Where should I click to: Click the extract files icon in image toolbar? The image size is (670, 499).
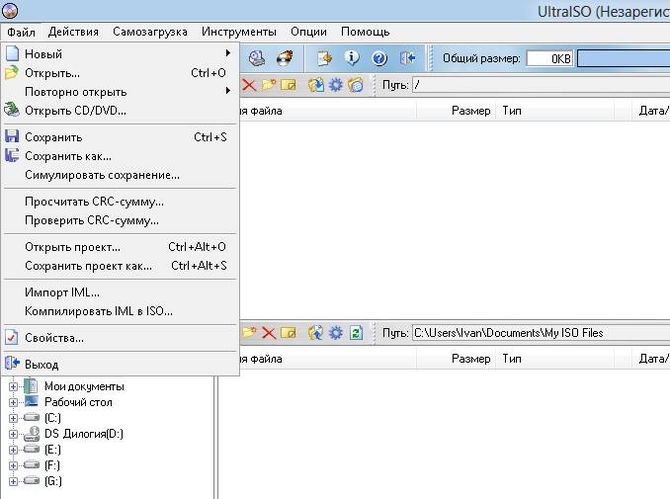pyautogui.click(x=316, y=85)
